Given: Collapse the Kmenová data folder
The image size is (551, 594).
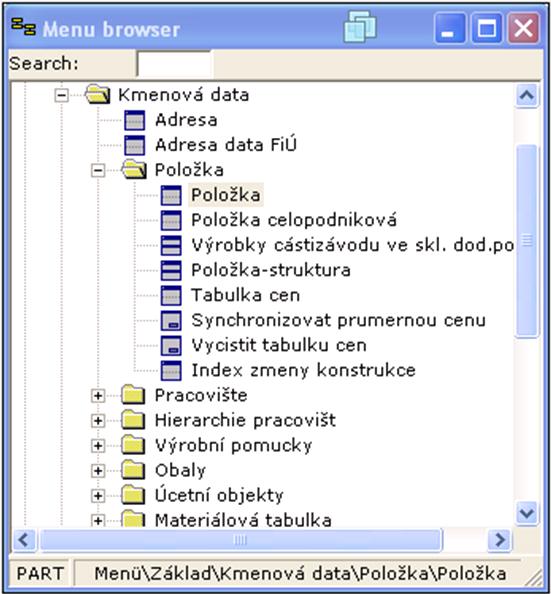Looking at the screenshot, I should click(61, 95).
